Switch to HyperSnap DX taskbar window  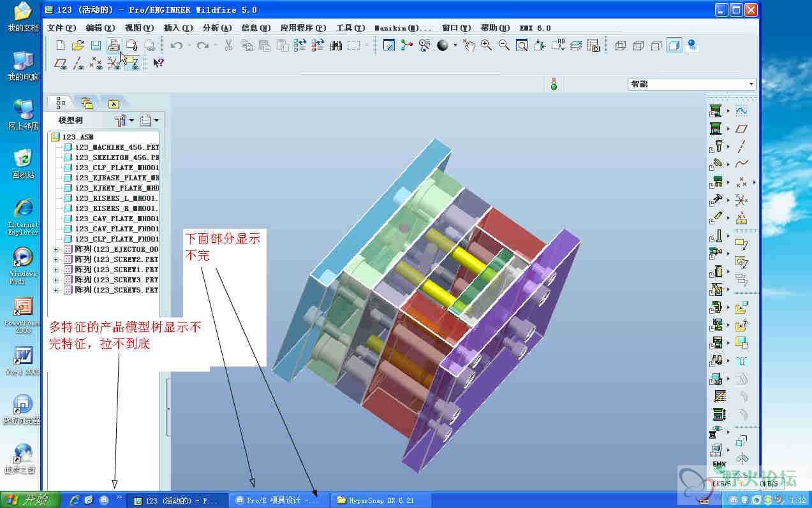point(380,500)
